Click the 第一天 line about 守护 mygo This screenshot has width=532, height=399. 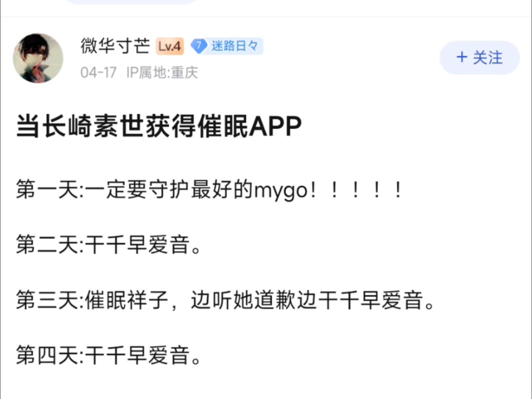pyautogui.click(x=209, y=190)
